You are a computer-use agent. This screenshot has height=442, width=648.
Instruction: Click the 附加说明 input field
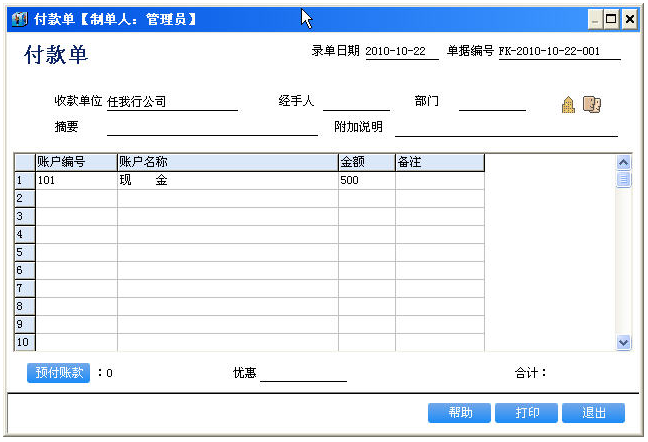(x=506, y=127)
